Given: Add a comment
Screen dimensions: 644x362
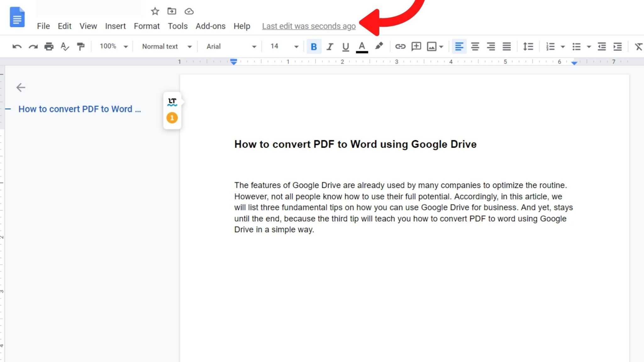Looking at the screenshot, I should click(416, 47).
